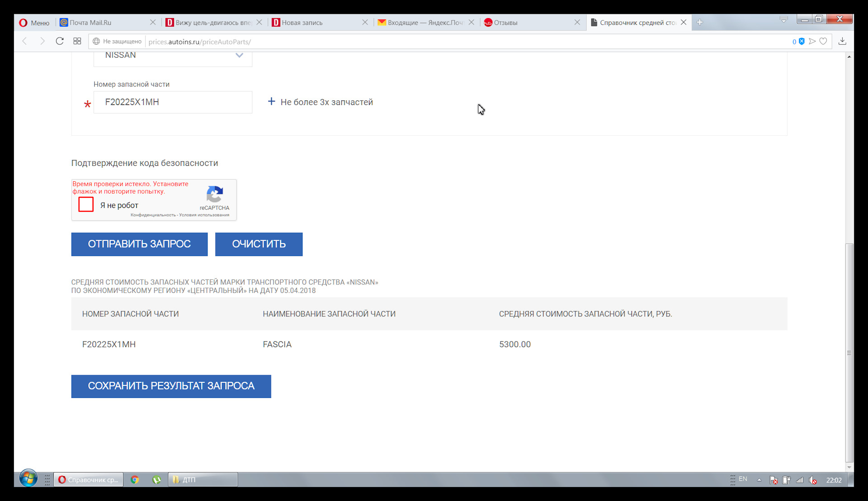This screenshot has height=501, width=868.
Task: Click the scrollbar down arrow
Action: click(x=849, y=467)
